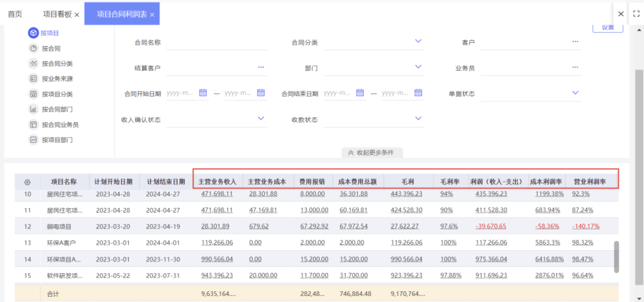
Task: Click the 计划开始日期 column header
Action: click(x=113, y=181)
